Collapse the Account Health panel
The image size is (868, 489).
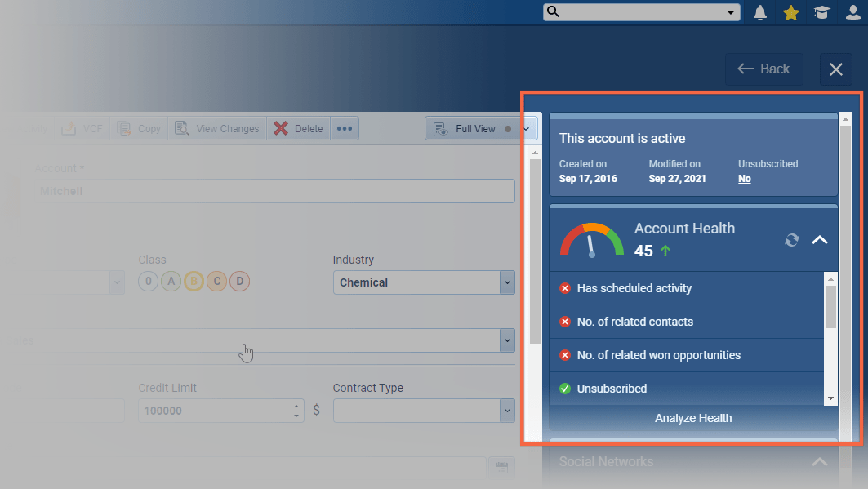(x=819, y=240)
